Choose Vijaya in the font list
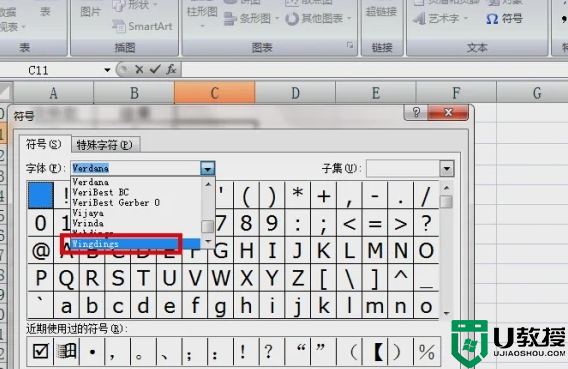The height and width of the screenshot is (369, 568). point(135,213)
